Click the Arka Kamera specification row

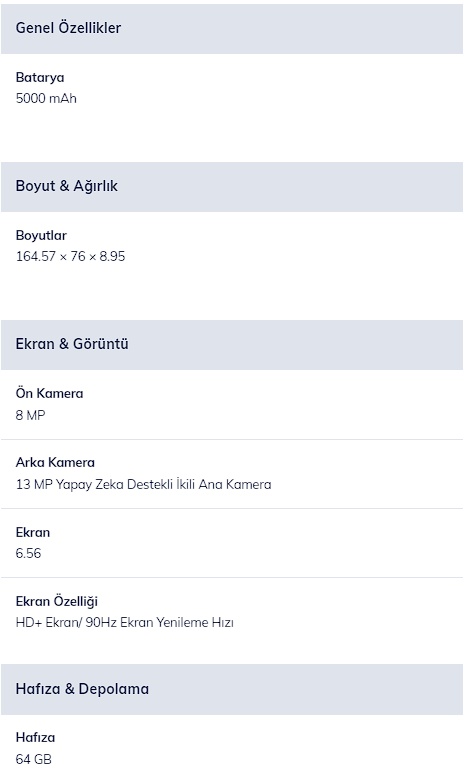232,474
